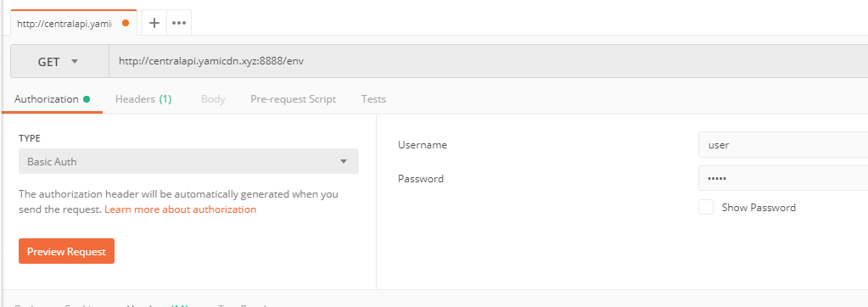Open tab options via the ellipsis icon

pos(179,23)
